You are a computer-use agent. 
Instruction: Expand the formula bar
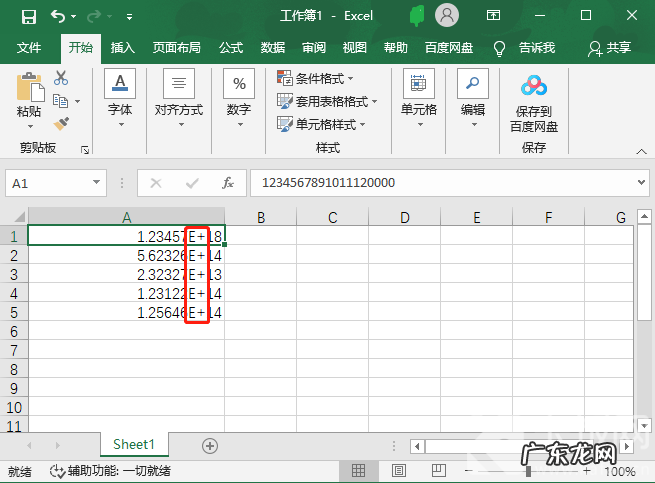point(642,183)
